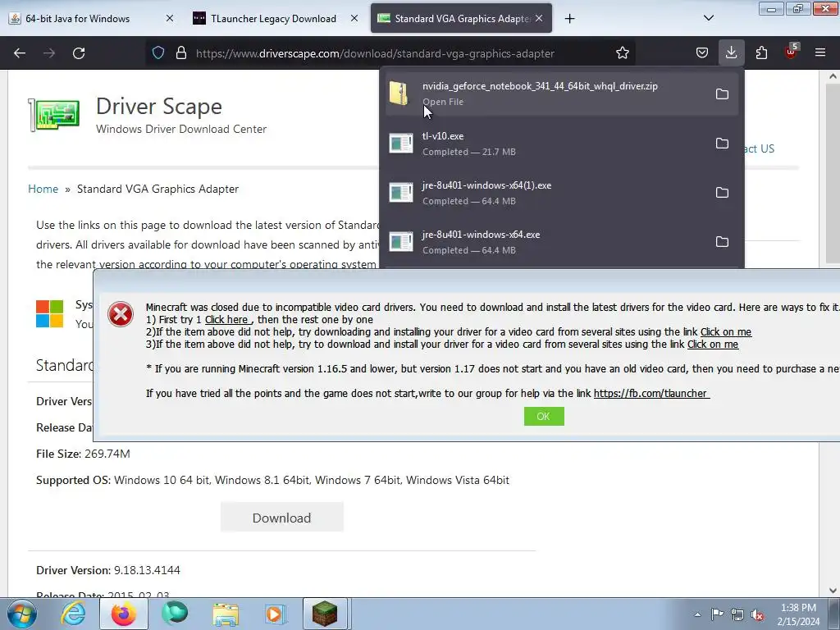Show jre-8u401-windows-x64(1).exe in folder

tap(722, 193)
